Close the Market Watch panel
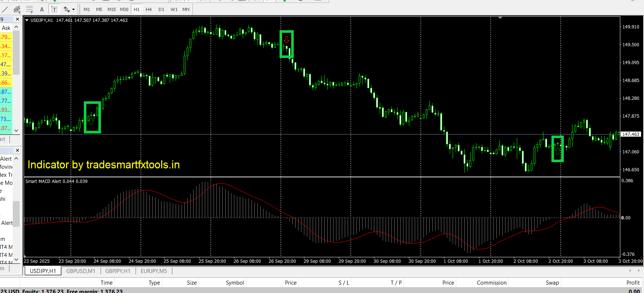 tap(17, 19)
